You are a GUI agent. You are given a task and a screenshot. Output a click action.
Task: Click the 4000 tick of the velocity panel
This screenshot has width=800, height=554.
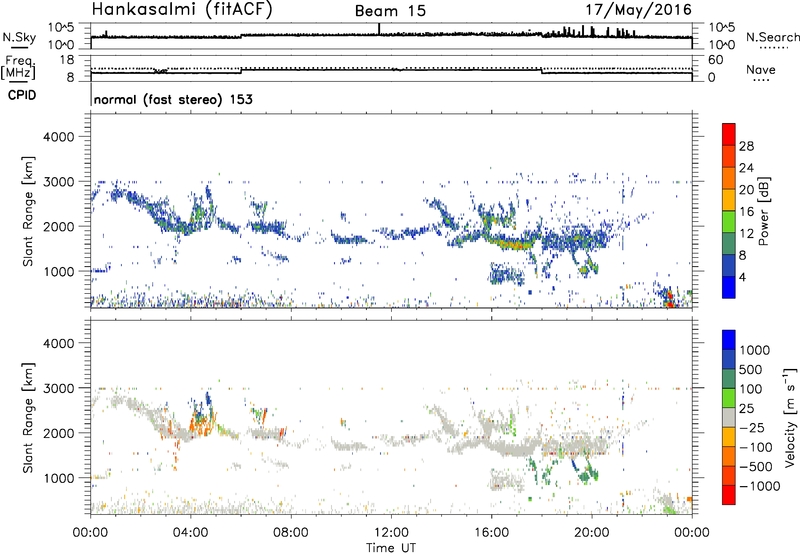pyautogui.click(x=58, y=343)
